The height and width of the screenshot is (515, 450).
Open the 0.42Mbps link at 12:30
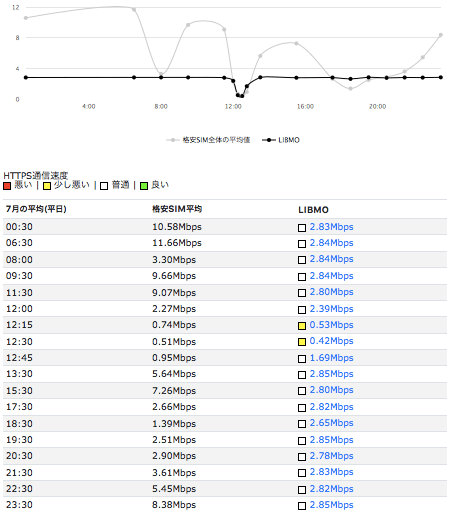pyautogui.click(x=331, y=341)
